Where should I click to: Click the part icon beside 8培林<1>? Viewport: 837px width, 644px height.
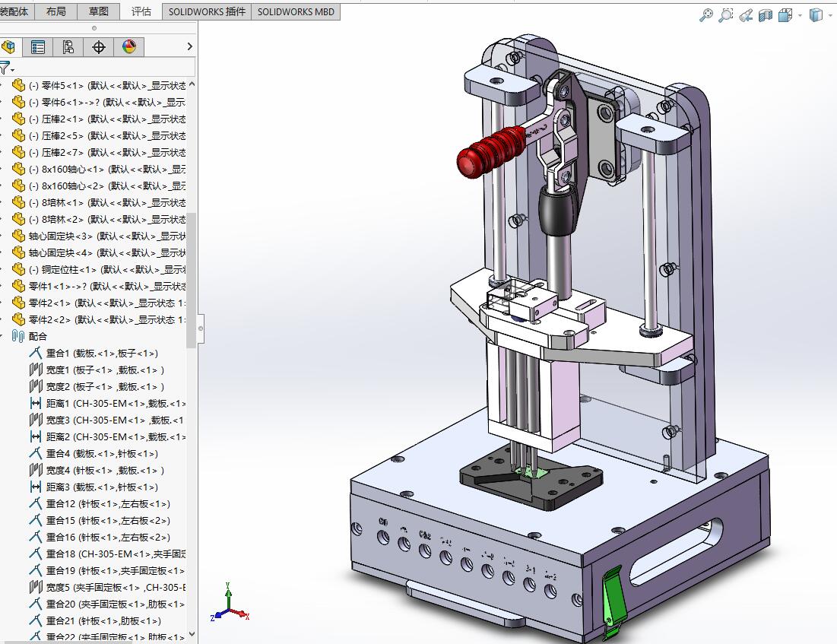click(x=19, y=202)
